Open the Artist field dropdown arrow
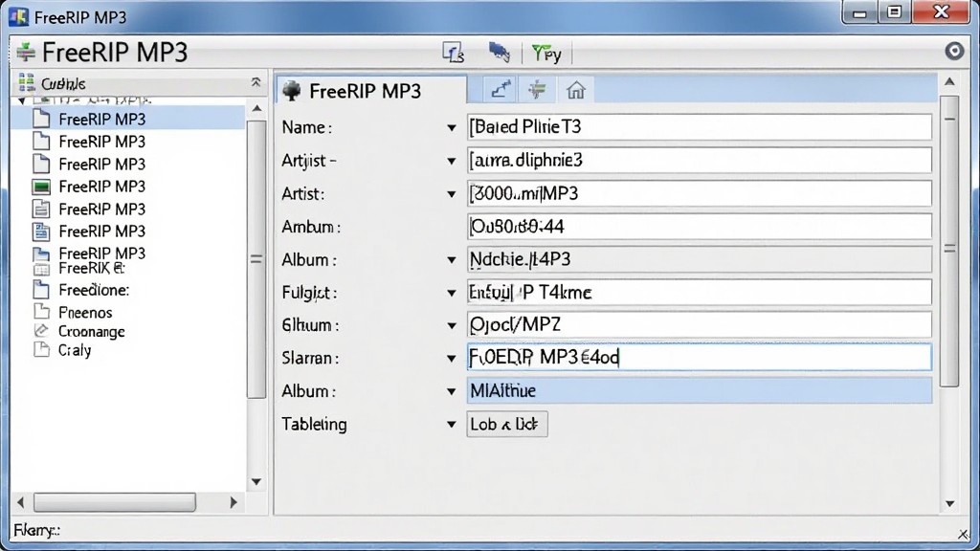The image size is (980, 551). 452,193
